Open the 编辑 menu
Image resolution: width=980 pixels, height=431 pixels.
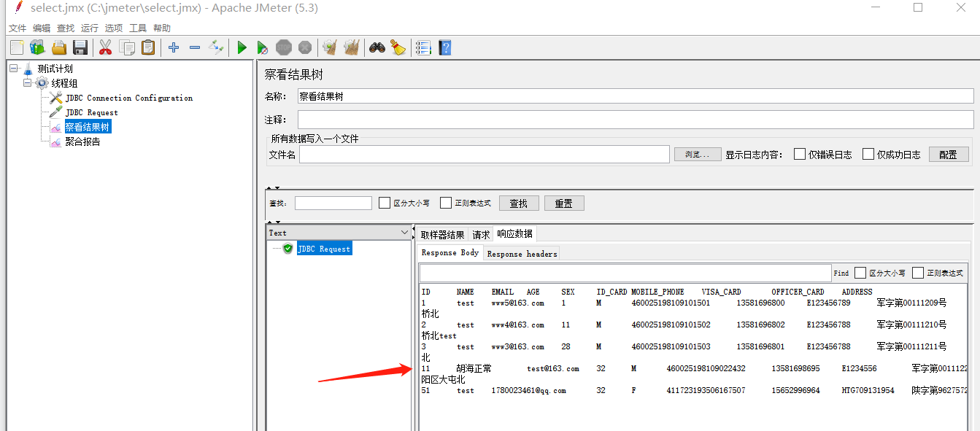pyautogui.click(x=42, y=28)
